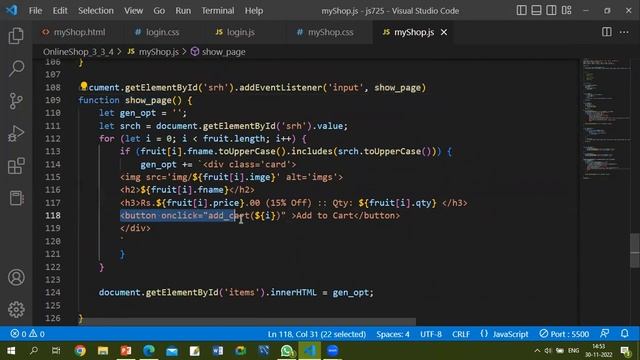Screen dimensions: 640x360
Task: Click errors and warnings status indicator
Action: click(x=27, y=334)
